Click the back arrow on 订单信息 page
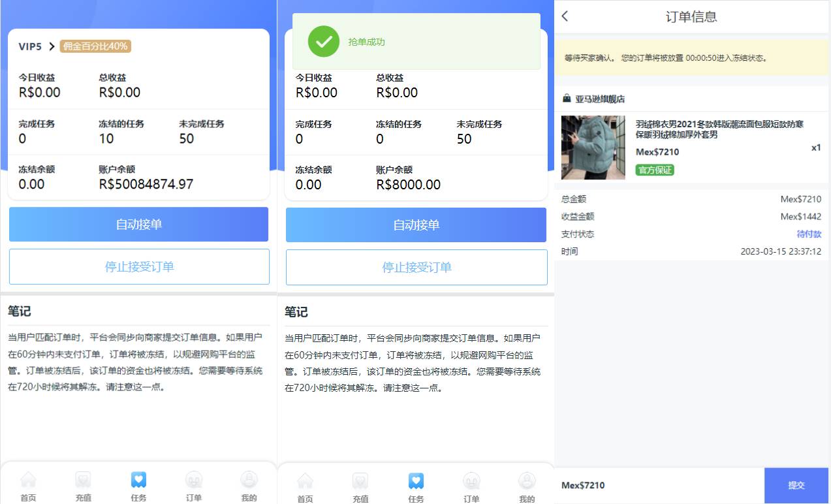Image resolution: width=831 pixels, height=504 pixels. (565, 16)
